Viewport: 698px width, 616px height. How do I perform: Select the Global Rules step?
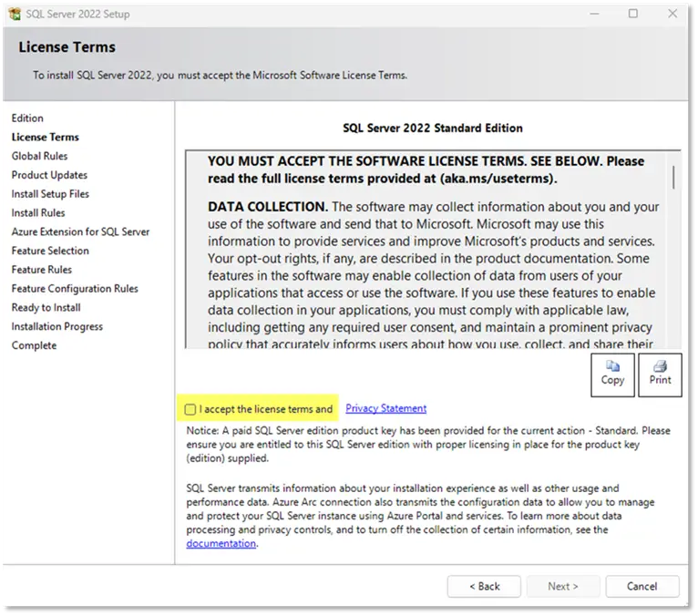coord(39,156)
